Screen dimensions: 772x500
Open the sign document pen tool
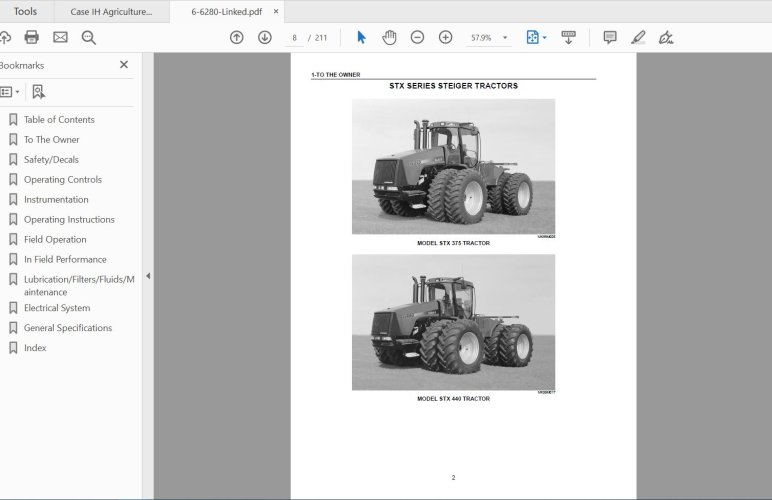coord(666,37)
